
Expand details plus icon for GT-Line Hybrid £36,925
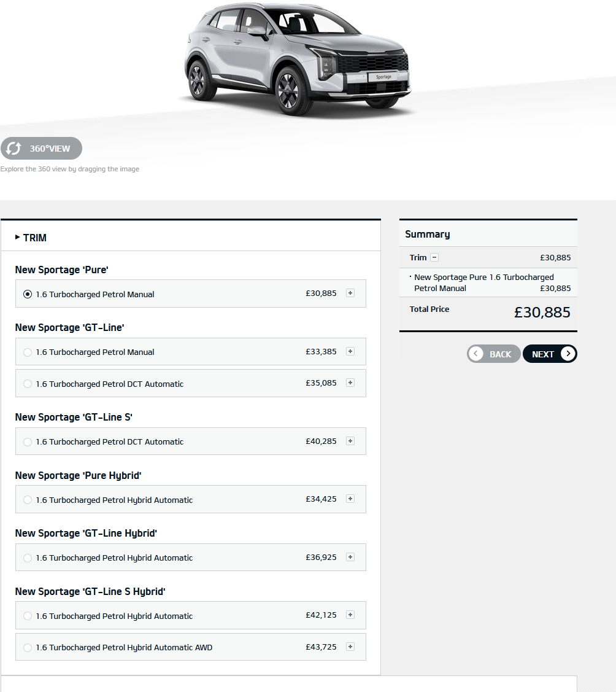pos(350,557)
